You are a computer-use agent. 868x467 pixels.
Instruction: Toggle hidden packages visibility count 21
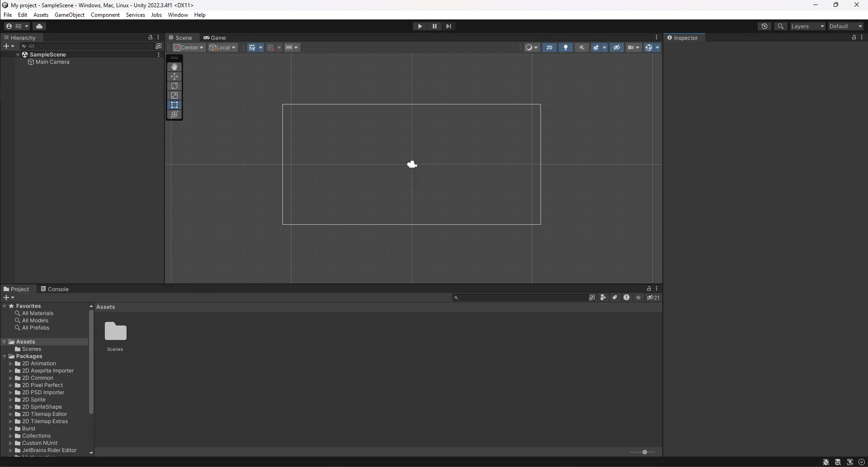653,297
